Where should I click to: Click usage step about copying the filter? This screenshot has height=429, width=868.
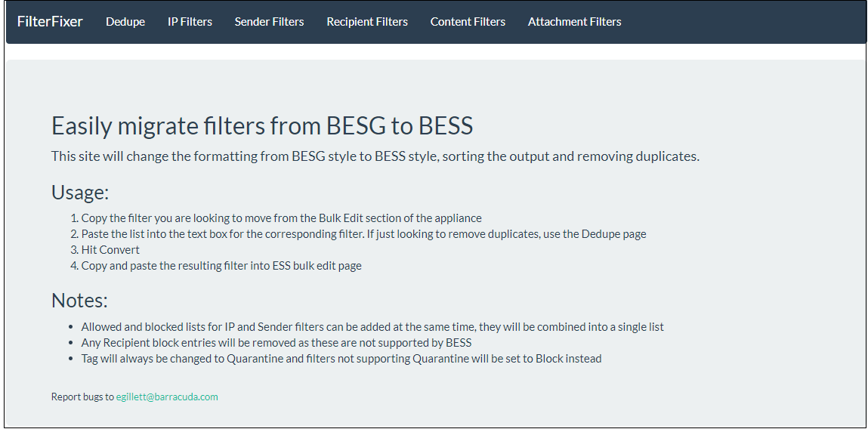pyautogui.click(x=281, y=218)
